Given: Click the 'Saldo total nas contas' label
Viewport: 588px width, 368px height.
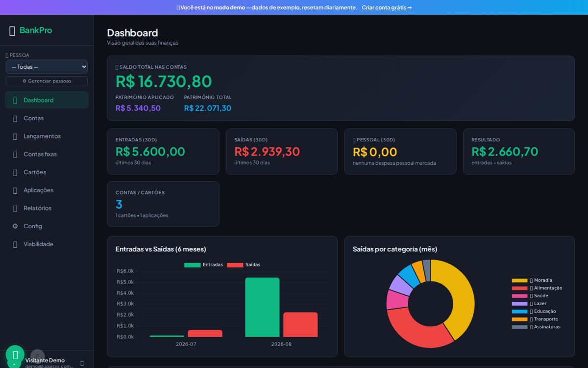Looking at the screenshot, I should [151, 67].
